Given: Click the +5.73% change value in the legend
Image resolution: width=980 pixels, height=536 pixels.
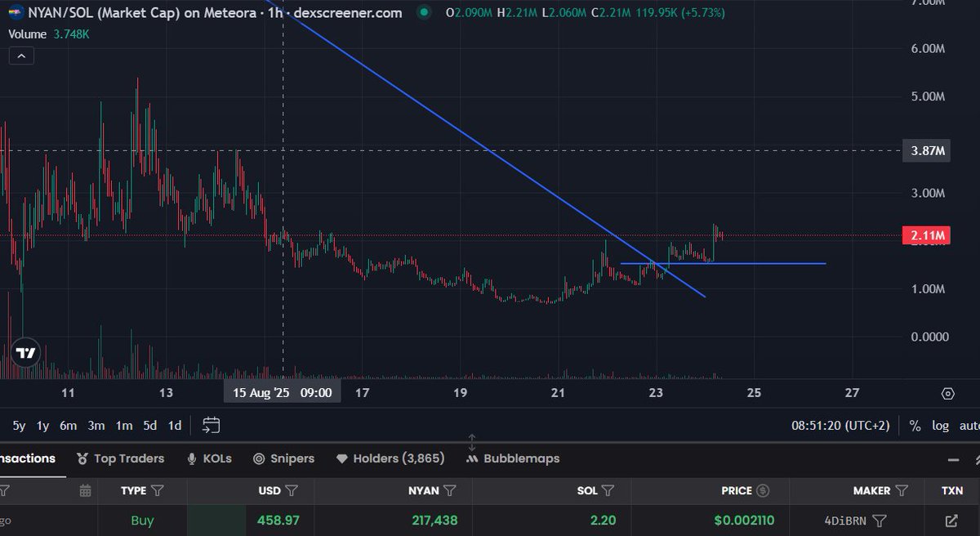Looking at the screenshot, I should pos(702,13).
